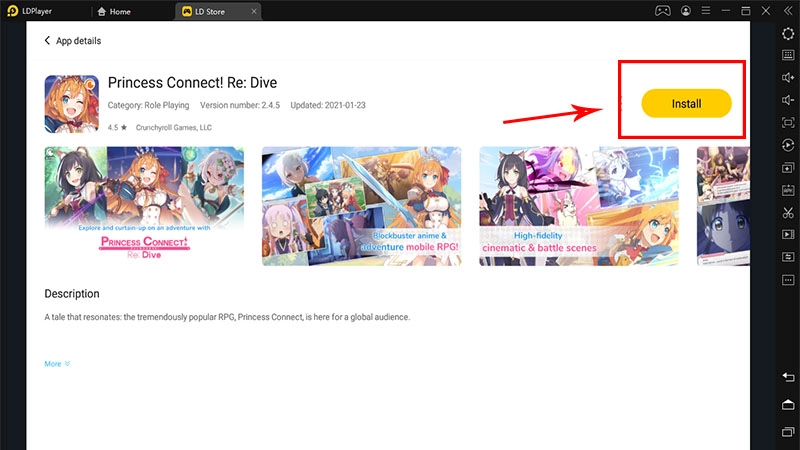
Task: Click Princess Connect app icon
Action: (x=71, y=104)
